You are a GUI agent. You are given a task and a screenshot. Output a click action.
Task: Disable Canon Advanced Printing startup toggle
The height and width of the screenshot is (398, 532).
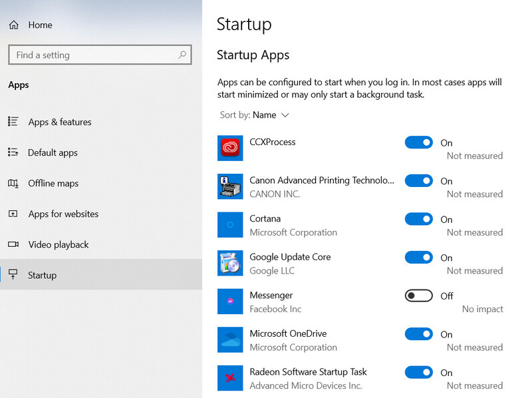(419, 180)
